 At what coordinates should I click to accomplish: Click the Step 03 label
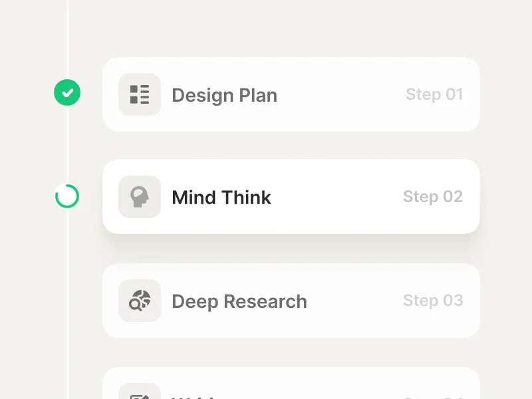(x=433, y=301)
